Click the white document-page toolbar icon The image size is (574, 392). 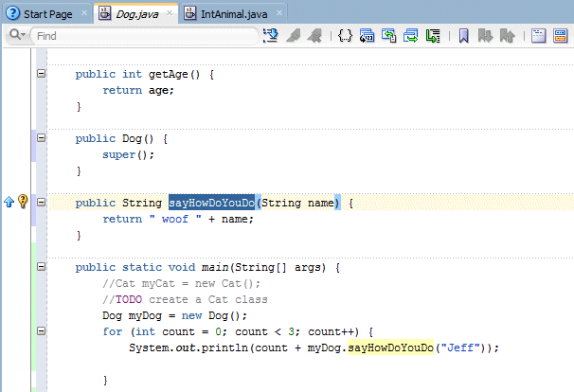click(538, 36)
